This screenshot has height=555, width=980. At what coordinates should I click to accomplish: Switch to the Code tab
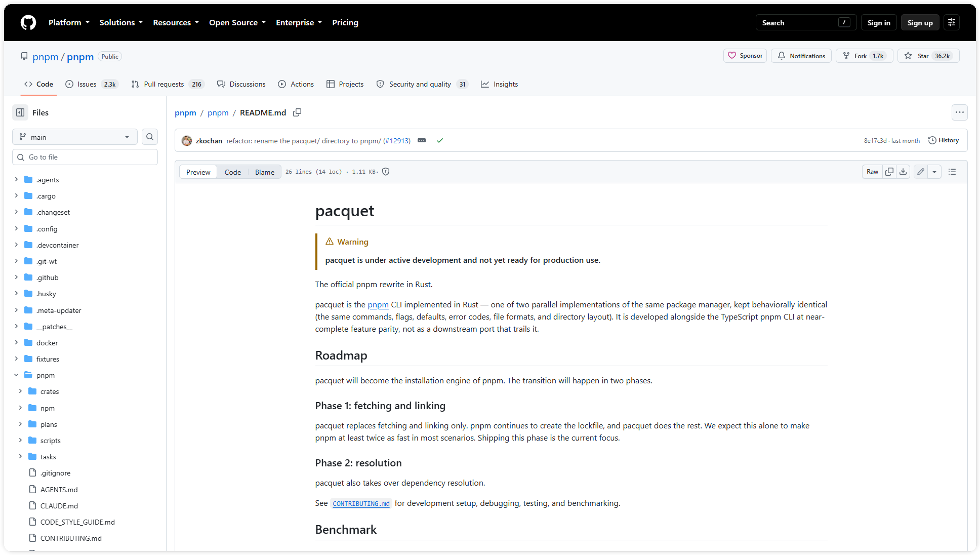[x=38, y=84]
